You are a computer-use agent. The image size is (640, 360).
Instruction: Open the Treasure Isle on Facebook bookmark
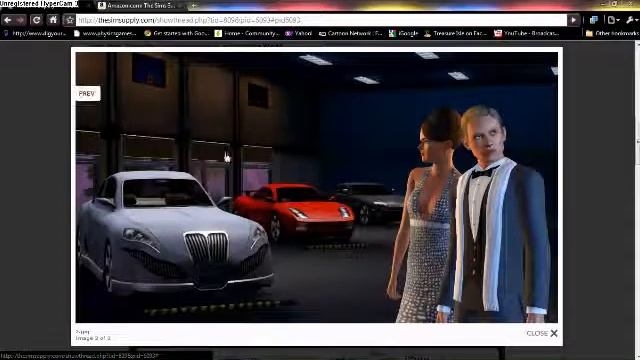[x=456, y=33]
